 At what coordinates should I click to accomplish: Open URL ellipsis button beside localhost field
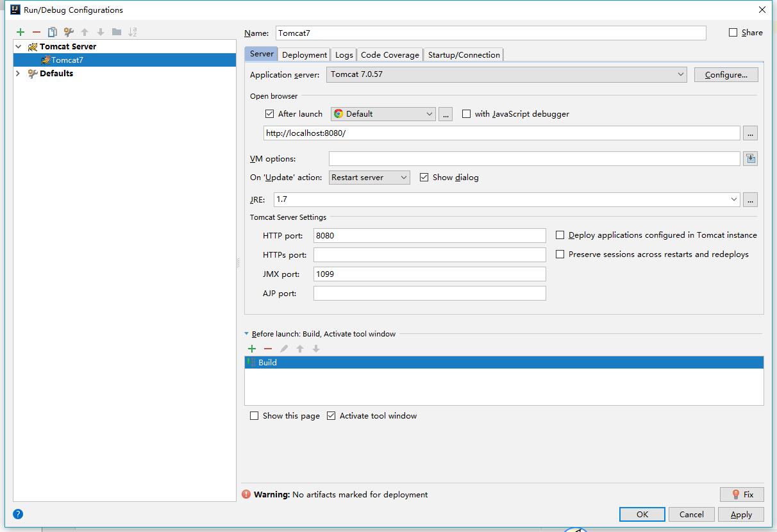pyautogui.click(x=750, y=133)
